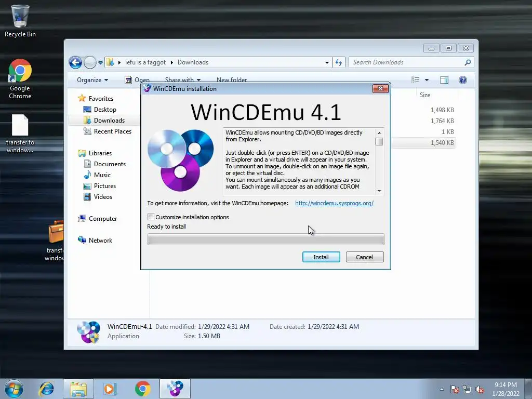532x399 pixels.
Task: Open Chrome from the taskbar
Action: tap(142, 389)
